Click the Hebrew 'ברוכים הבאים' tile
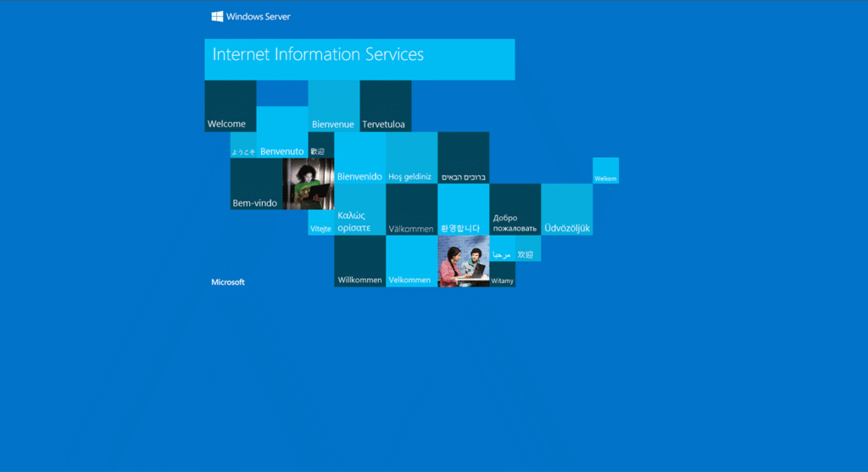868x472 pixels. [464, 158]
